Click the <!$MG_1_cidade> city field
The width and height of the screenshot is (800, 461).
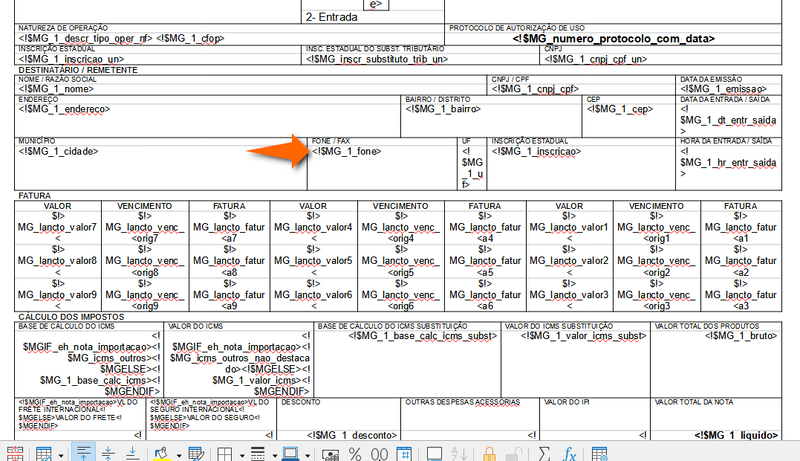click(58, 151)
